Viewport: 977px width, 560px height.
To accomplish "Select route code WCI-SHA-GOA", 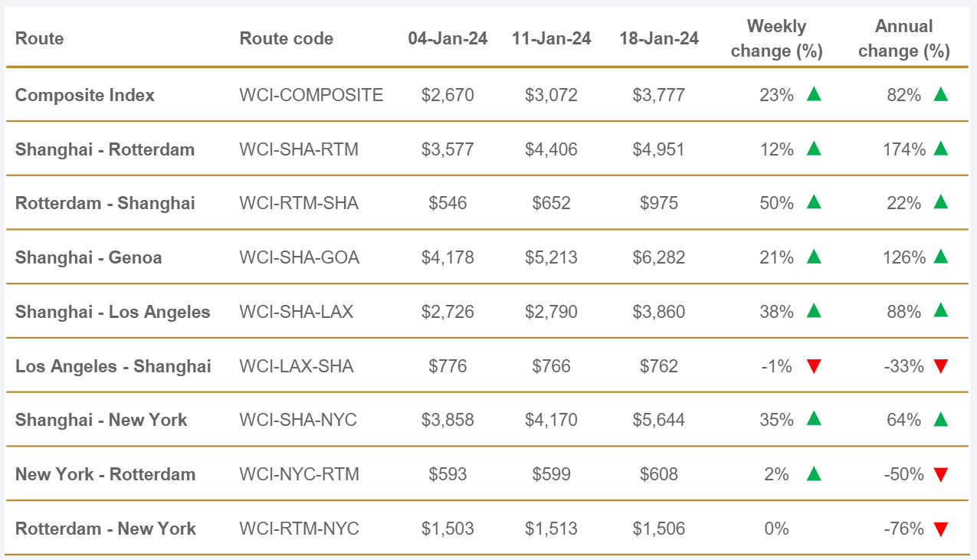I will click(x=299, y=257).
